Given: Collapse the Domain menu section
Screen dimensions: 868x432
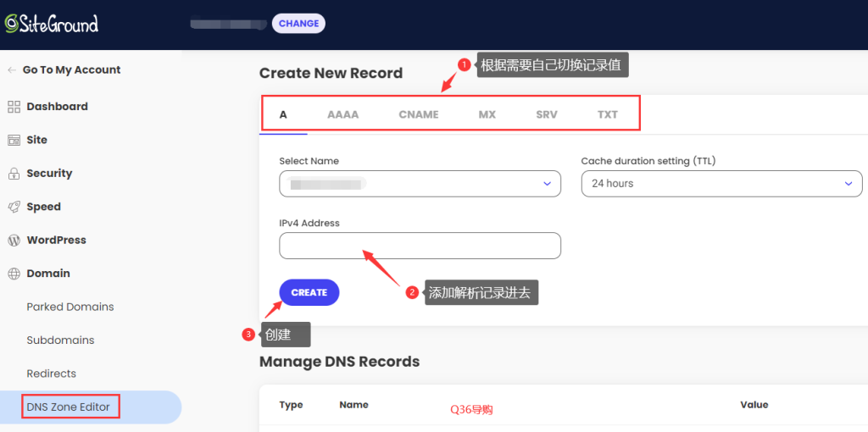Looking at the screenshot, I should (48, 274).
